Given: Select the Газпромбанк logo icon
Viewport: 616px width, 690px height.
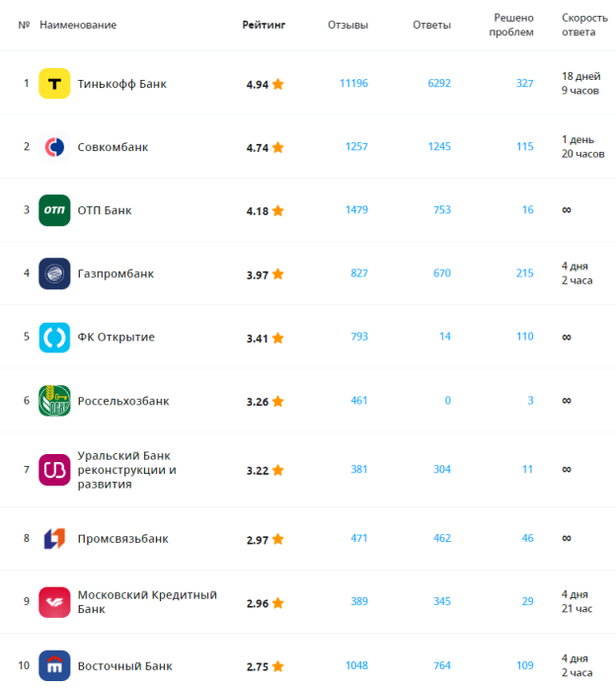Looking at the screenshot, I should point(54,273).
